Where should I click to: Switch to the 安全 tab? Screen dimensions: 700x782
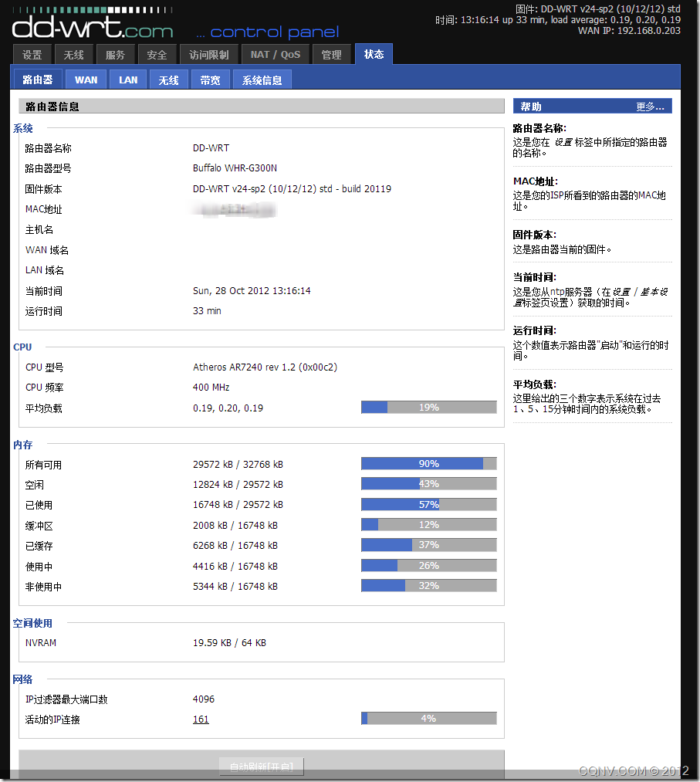(x=157, y=54)
